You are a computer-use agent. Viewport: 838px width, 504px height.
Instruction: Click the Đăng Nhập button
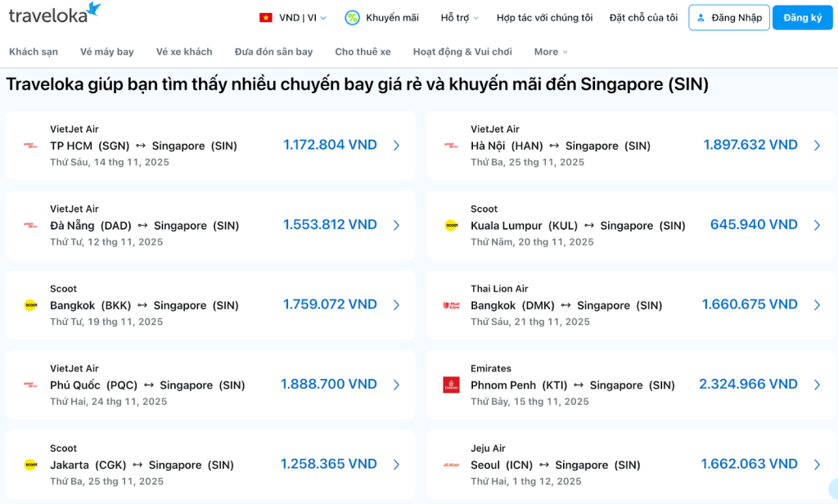(728, 18)
